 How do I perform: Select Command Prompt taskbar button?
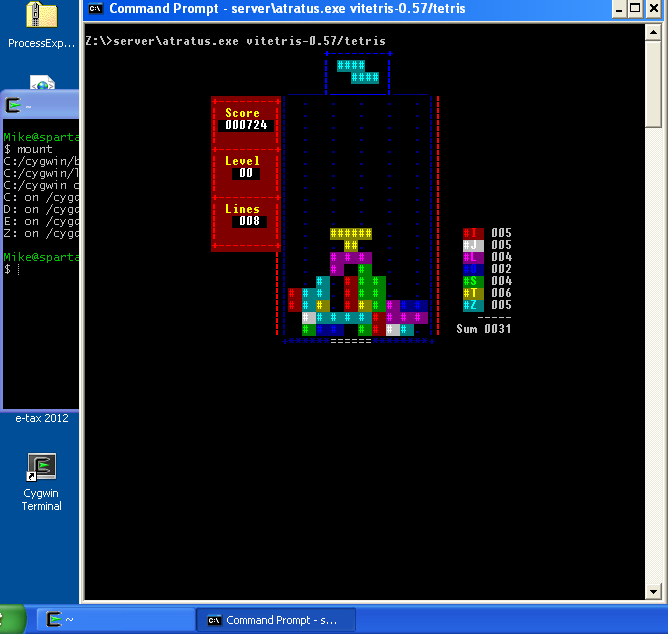pos(276,620)
